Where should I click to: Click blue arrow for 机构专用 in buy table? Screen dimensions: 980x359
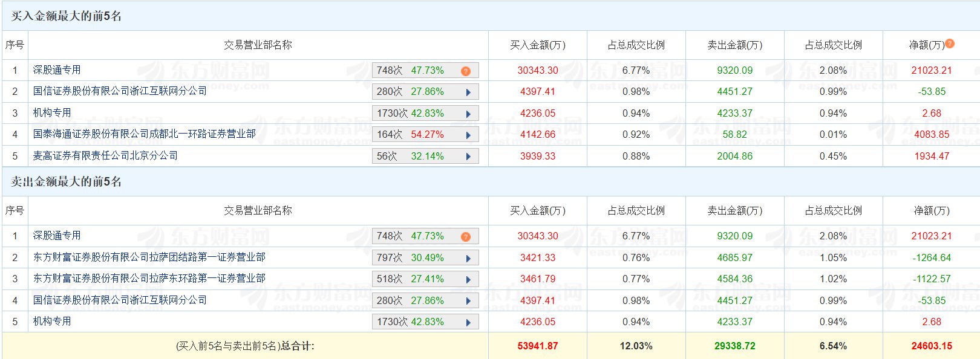(468, 114)
